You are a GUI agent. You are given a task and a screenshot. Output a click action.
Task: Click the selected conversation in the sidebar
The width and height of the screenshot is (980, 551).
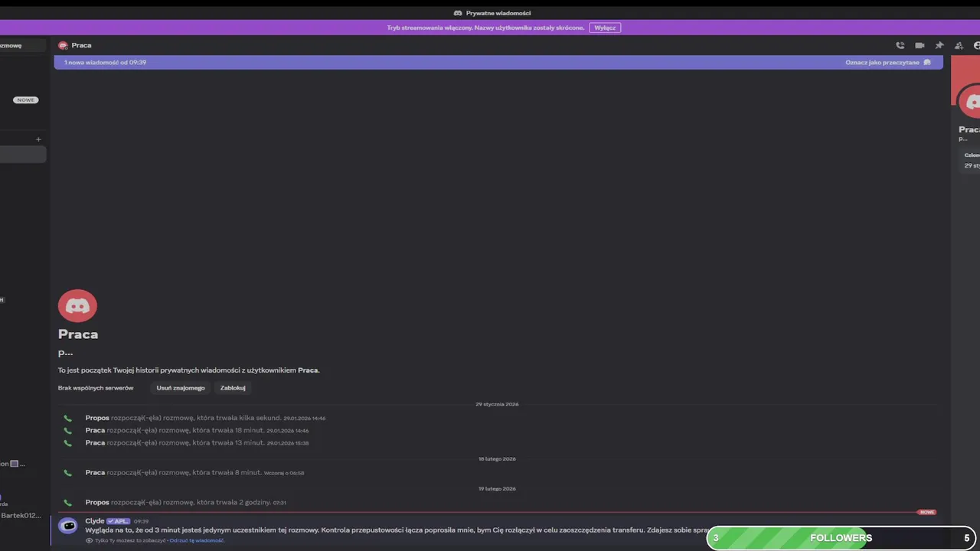tap(23, 154)
